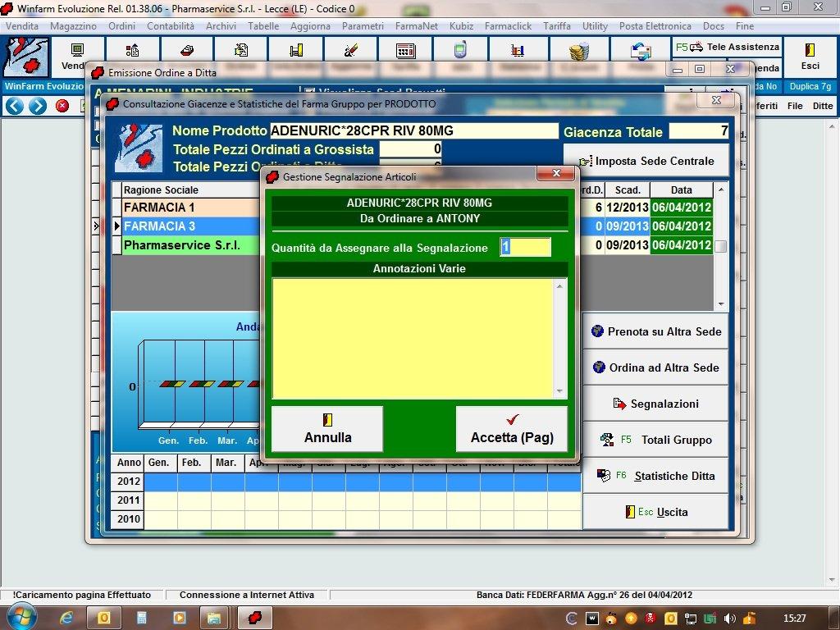The image size is (840, 630).
Task: Open the calendar icon in the toolbar
Action: point(405,51)
